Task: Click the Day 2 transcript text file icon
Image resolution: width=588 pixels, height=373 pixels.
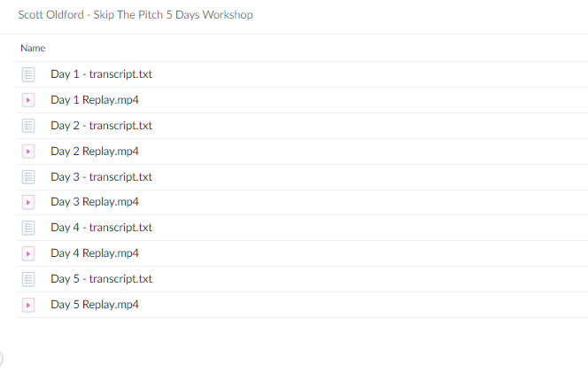Action: click(28, 126)
